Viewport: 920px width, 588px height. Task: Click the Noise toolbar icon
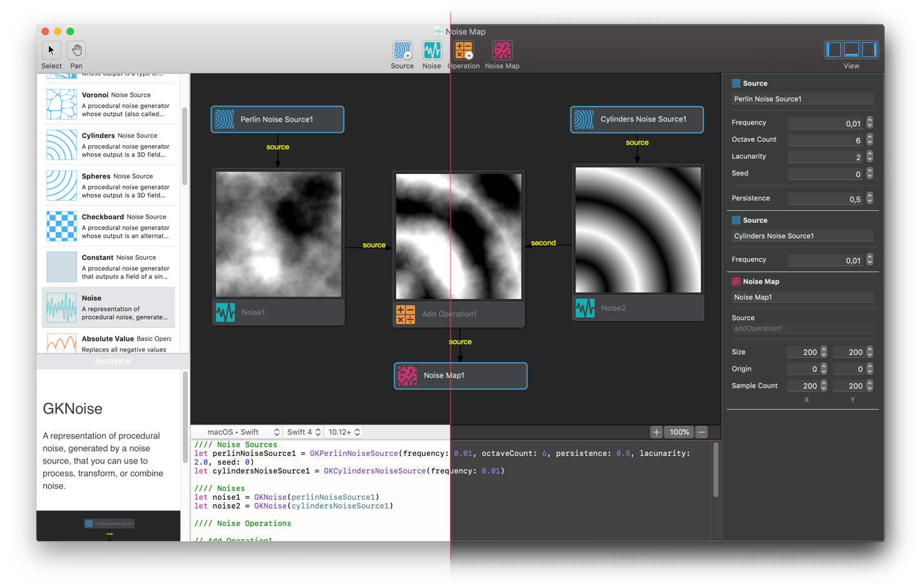pyautogui.click(x=432, y=50)
